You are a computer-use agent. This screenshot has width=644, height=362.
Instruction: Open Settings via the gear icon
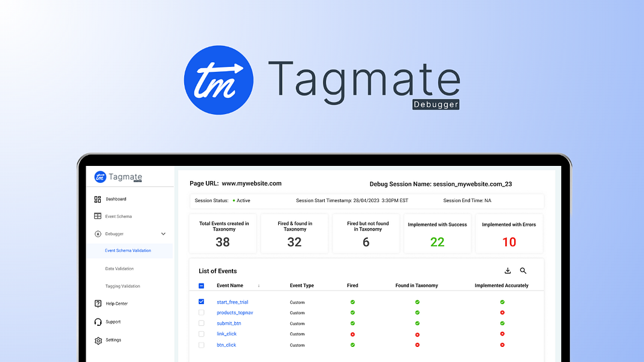point(97,339)
